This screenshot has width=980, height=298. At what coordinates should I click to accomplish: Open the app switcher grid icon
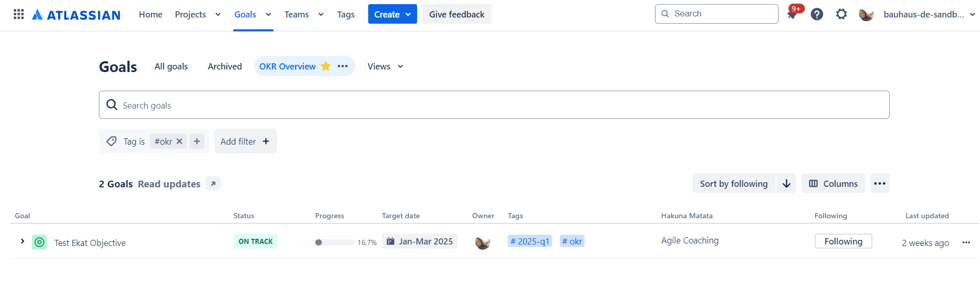19,14
